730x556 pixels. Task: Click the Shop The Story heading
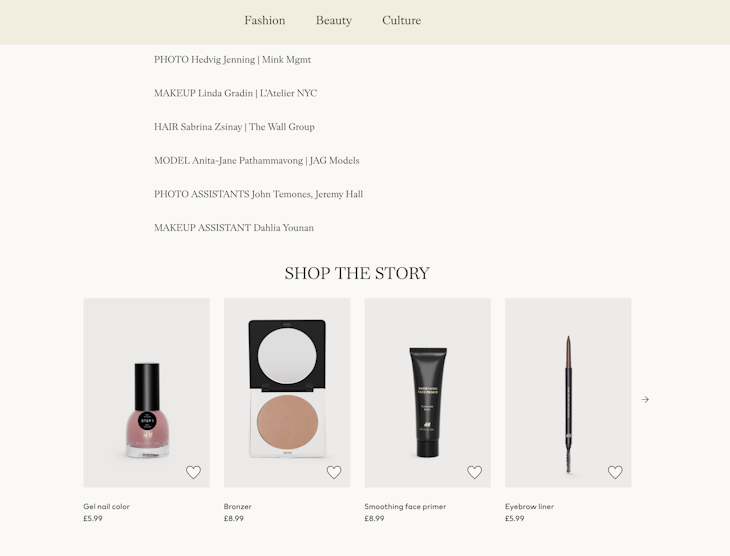tap(357, 273)
